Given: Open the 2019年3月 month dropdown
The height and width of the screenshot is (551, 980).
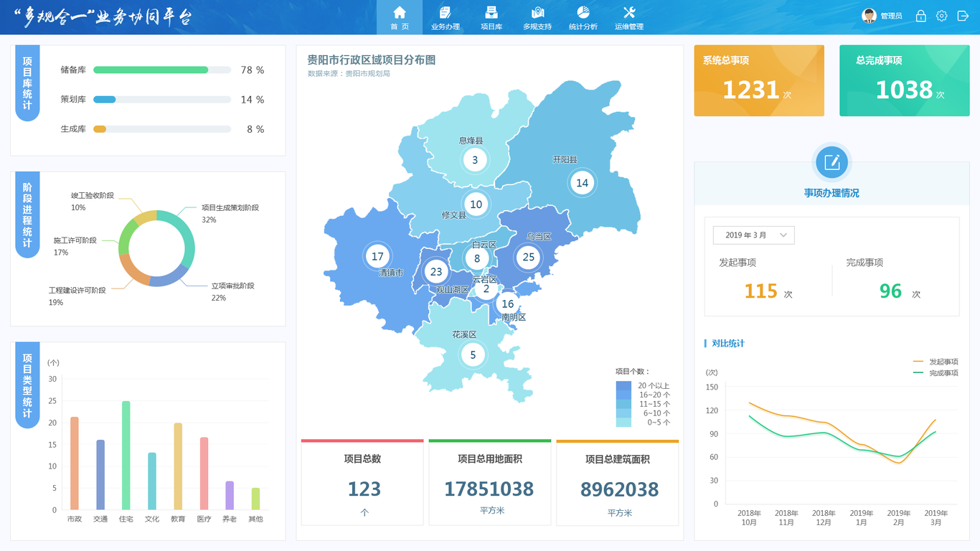Looking at the screenshot, I should tap(753, 235).
